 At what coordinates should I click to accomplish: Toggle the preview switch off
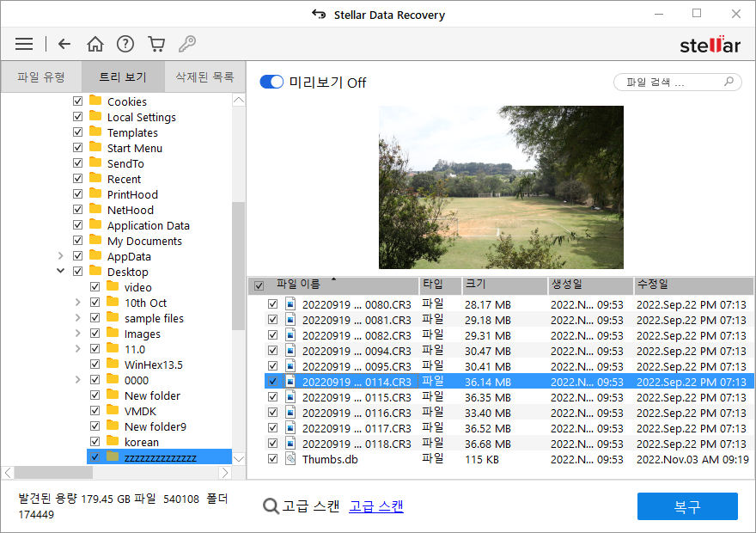click(271, 83)
